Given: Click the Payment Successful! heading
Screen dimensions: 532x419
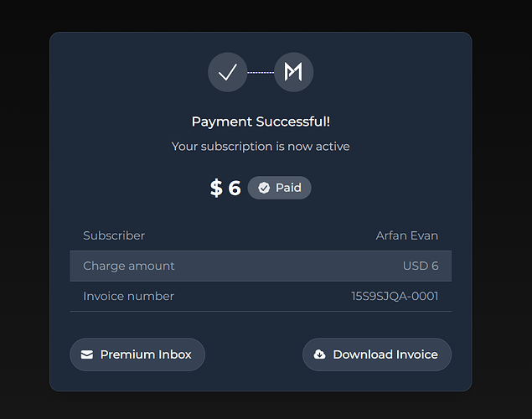Looking at the screenshot, I should click(261, 122).
